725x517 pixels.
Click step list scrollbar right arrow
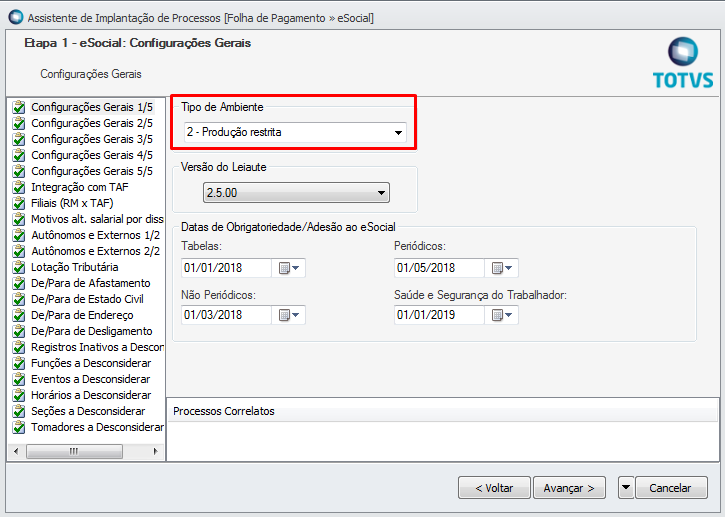click(x=155, y=451)
